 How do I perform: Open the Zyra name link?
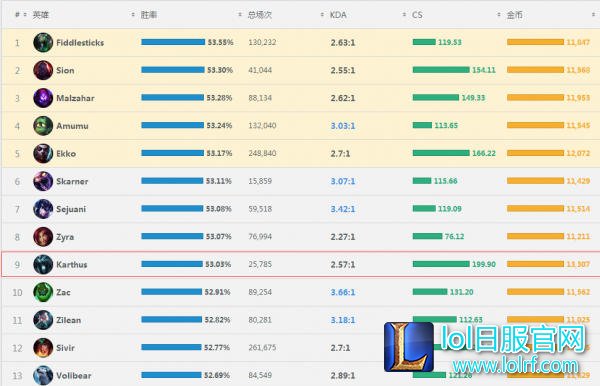click(65, 237)
